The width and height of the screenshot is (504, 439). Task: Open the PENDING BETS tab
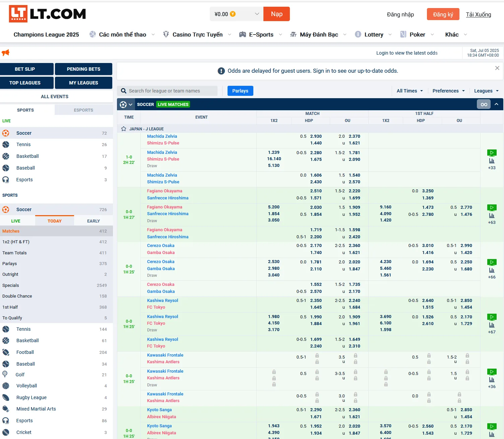pyautogui.click(x=83, y=69)
